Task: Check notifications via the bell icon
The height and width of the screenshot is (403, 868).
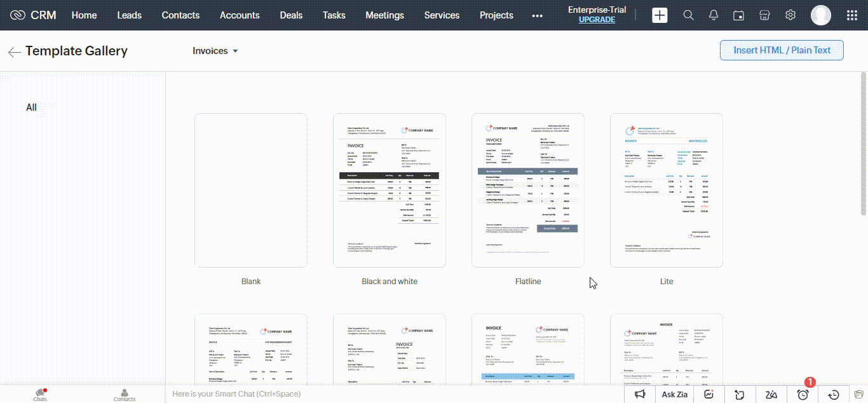Action: 713,15
